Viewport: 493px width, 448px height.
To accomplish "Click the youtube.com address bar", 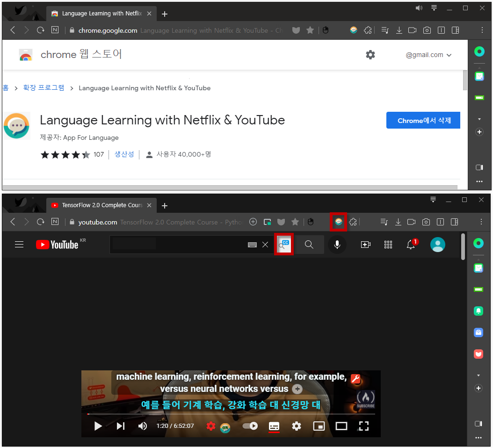I will click(x=156, y=222).
